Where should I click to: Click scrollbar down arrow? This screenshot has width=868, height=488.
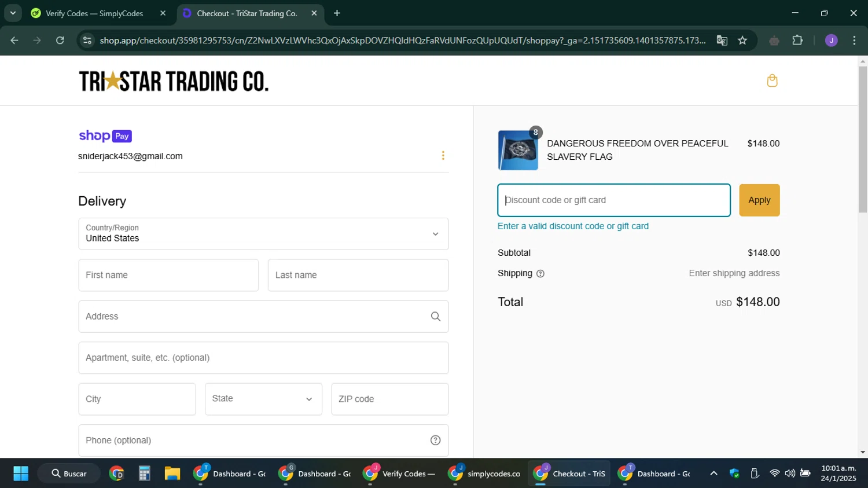[x=863, y=452]
